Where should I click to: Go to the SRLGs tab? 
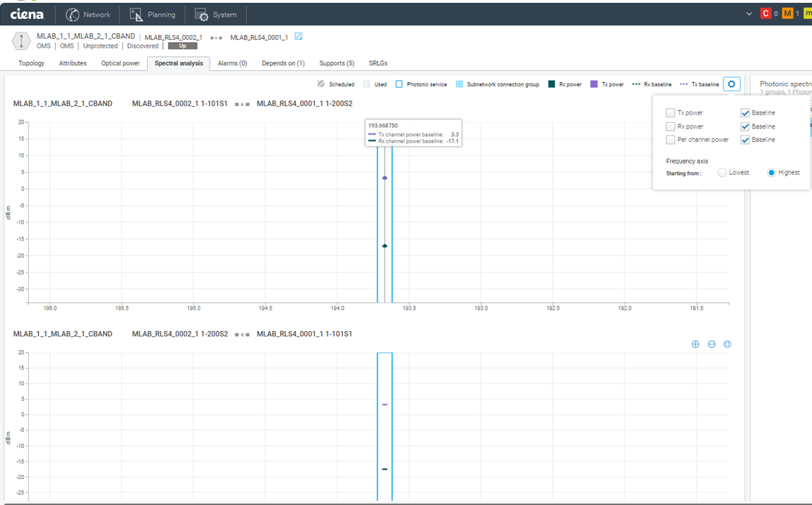click(x=378, y=63)
